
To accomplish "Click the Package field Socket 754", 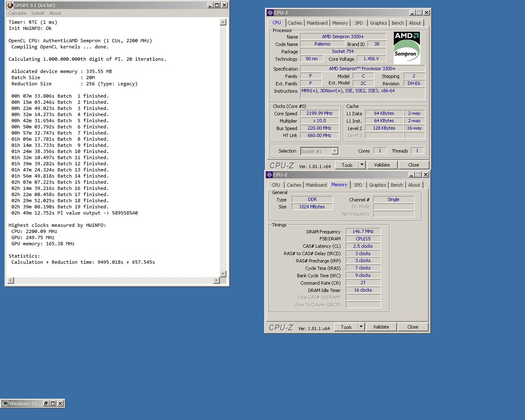I will (x=343, y=51).
